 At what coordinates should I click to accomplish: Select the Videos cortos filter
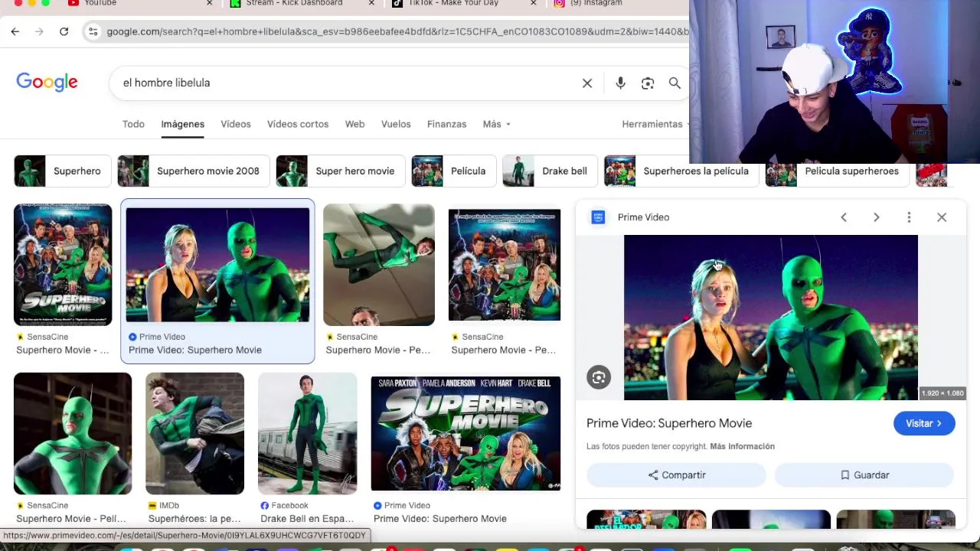point(298,124)
